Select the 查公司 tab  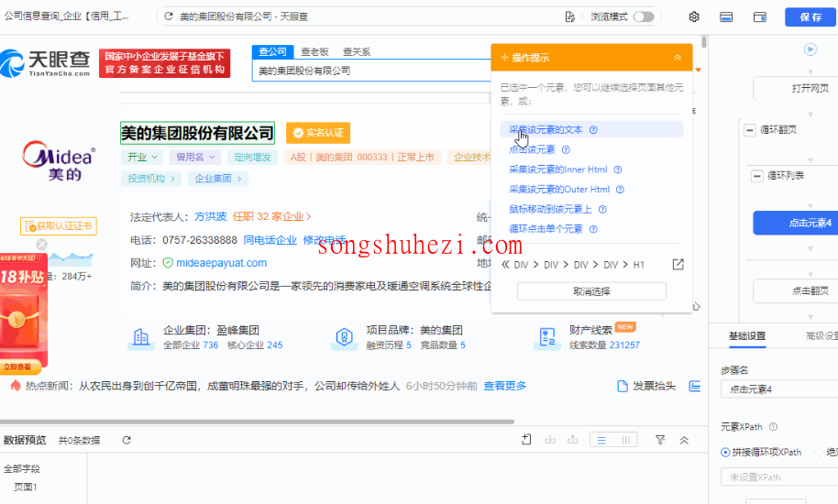272,52
